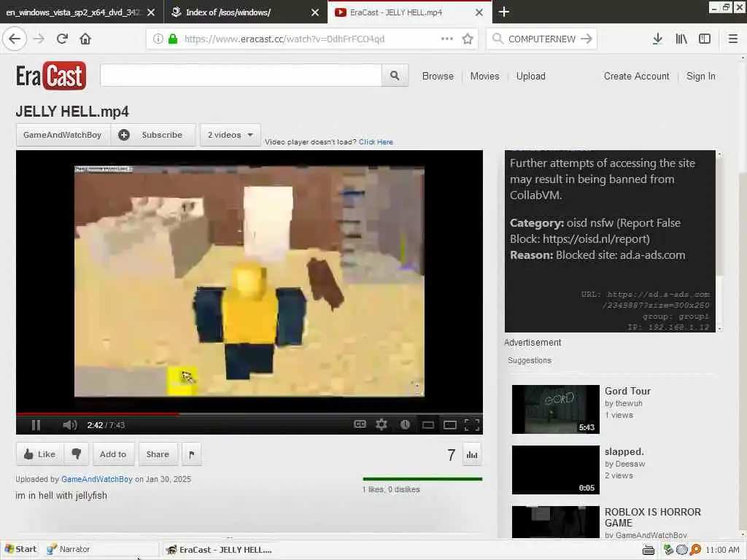Image resolution: width=747 pixels, height=560 pixels.
Task: Select EraCast window in taskbar
Action: [219, 550]
